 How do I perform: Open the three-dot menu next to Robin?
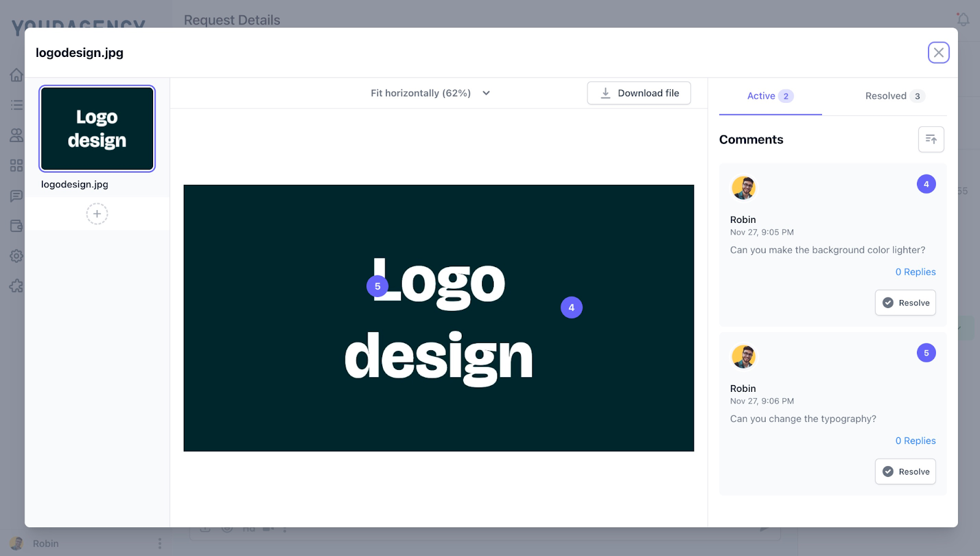coord(159,543)
